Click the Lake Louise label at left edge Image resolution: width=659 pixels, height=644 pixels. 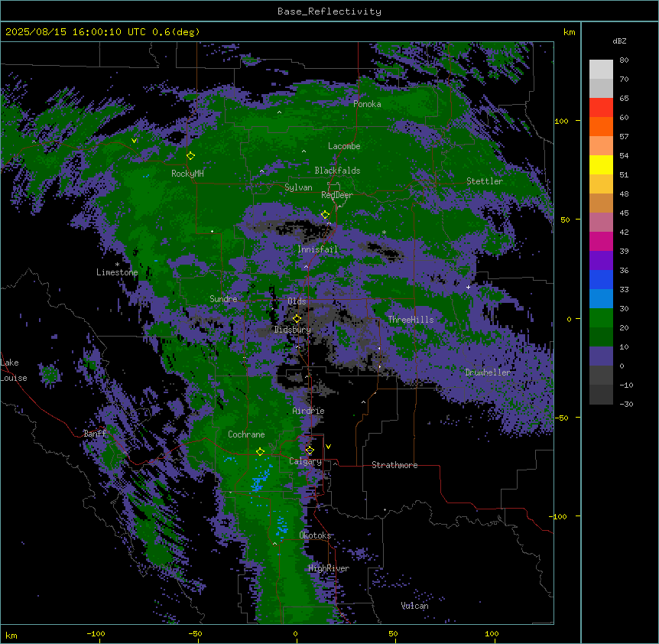pyautogui.click(x=14, y=370)
